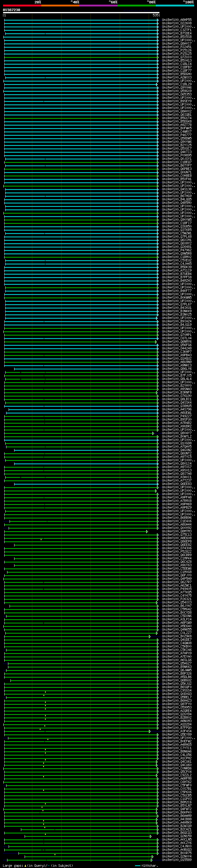Select the UniRef100_P49405 hit name
The width and height of the screenshot is (197, 868).
(177, 589)
